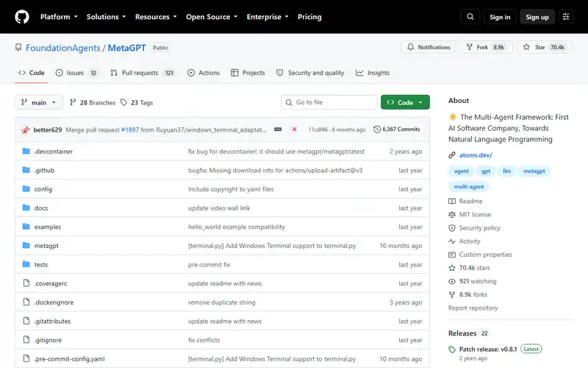Open the Pricing page
The height and width of the screenshot is (368, 588).
click(309, 17)
